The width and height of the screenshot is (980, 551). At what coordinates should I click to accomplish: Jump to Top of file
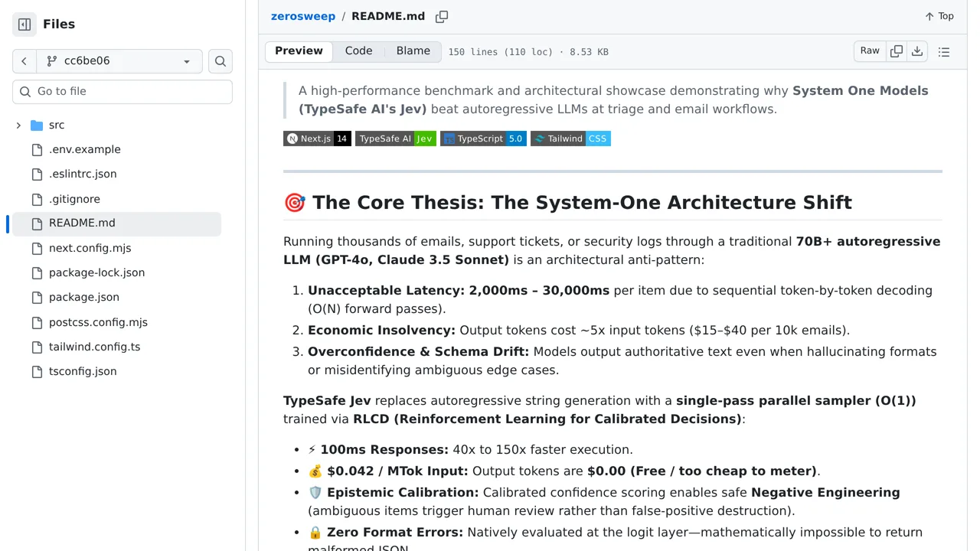939,16
